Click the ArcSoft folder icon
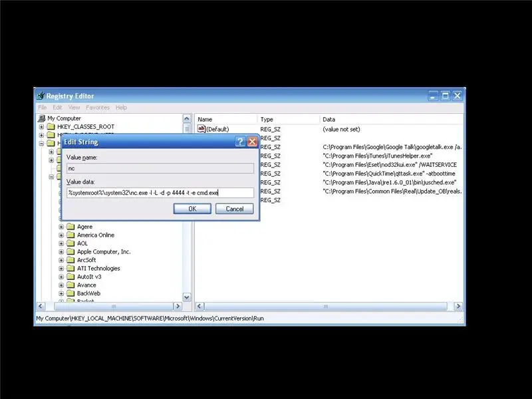The width and height of the screenshot is (532, 399). click(x=70, y=260)
